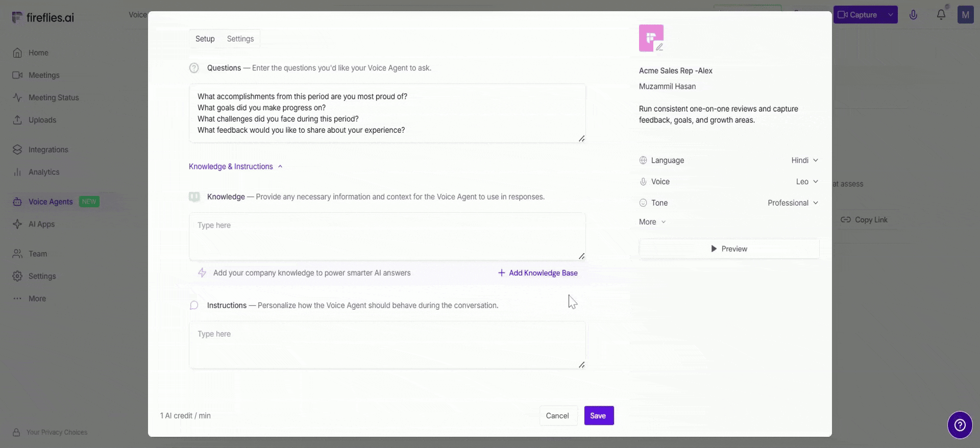Click into the Knowledge text field
The height and width of the screenshot is (448, 980).
(387, 236)
